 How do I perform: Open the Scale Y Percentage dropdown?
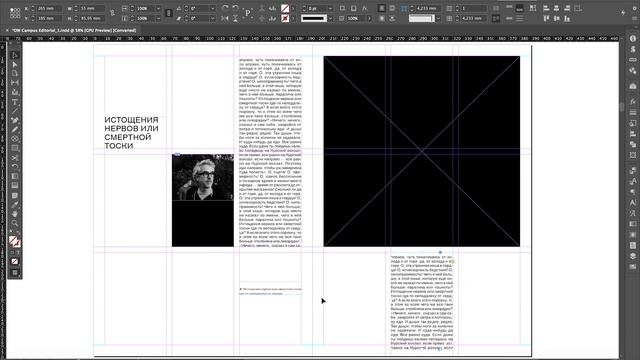(158, 18)
